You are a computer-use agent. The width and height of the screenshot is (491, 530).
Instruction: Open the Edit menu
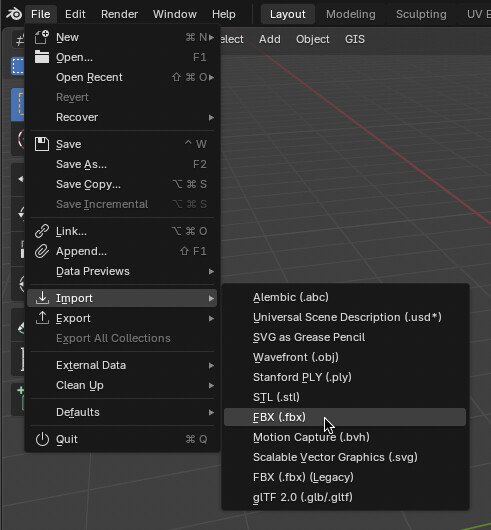coord(75,14)
